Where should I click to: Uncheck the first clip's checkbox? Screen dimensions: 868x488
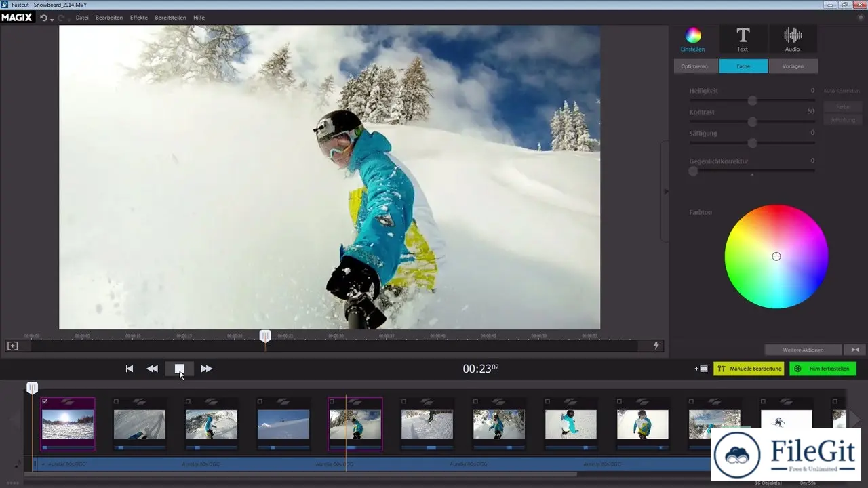click(45, 401)
